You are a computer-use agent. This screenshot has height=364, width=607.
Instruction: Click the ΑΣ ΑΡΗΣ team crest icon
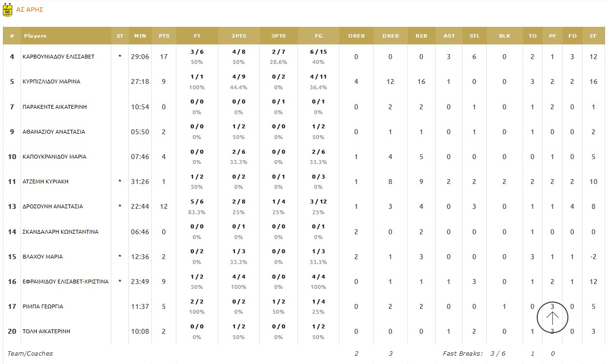click(x=7, y=9)
